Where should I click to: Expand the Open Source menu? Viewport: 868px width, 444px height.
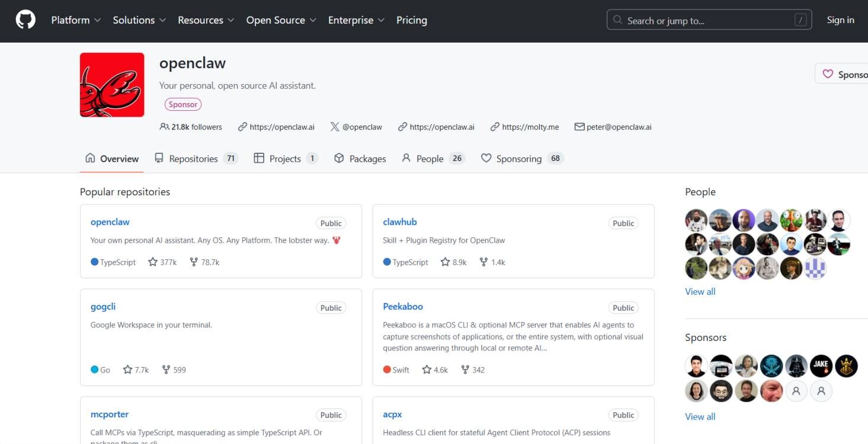[x=281, y=20]
